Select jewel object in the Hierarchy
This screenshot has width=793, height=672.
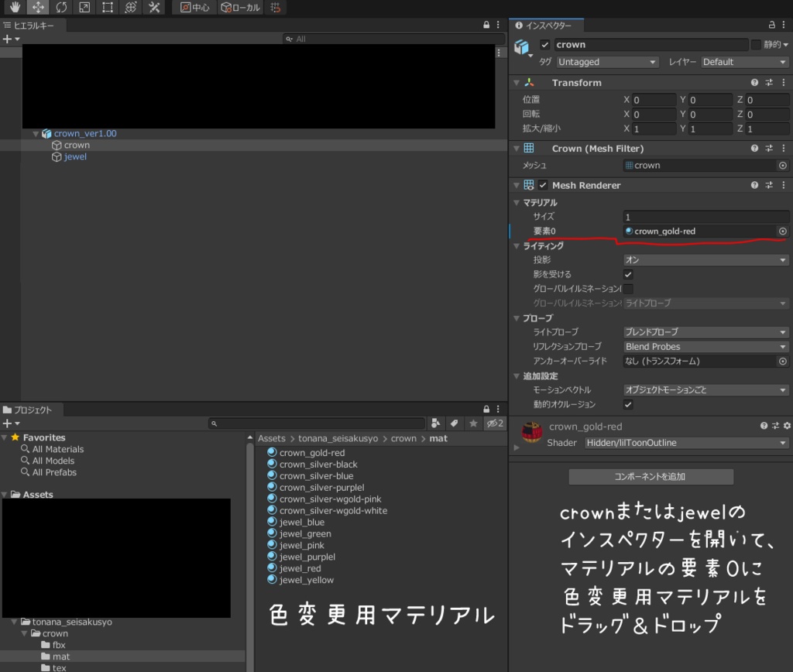tap(75, 156)
